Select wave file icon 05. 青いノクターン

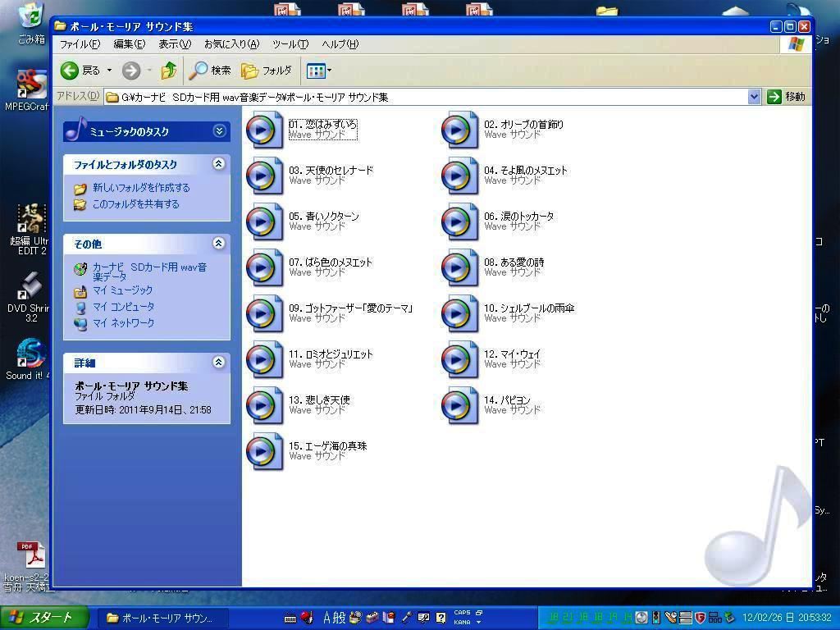264,221
